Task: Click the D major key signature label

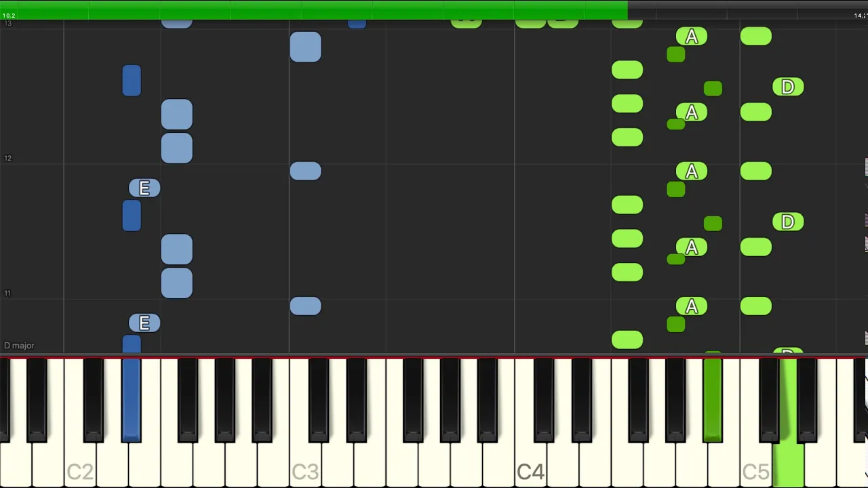Action: pyautogui.click(x=19, y=346)
